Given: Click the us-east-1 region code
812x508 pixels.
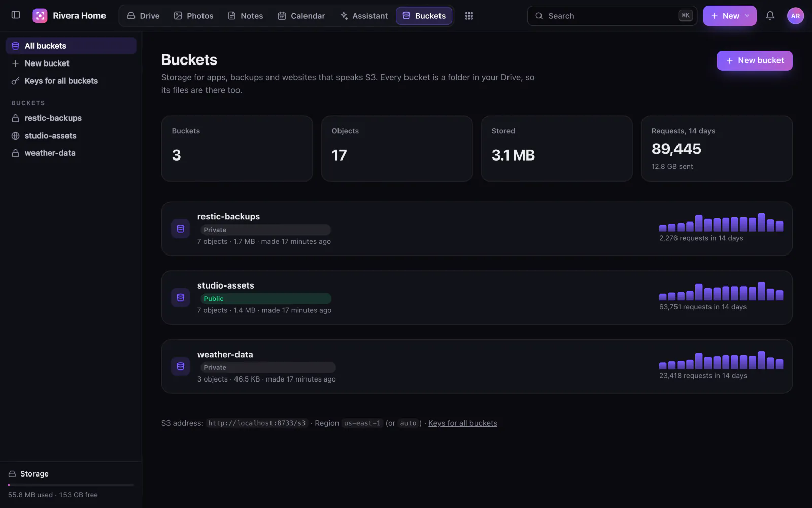Looking at the screenshot, I should (x=362, y=423).
